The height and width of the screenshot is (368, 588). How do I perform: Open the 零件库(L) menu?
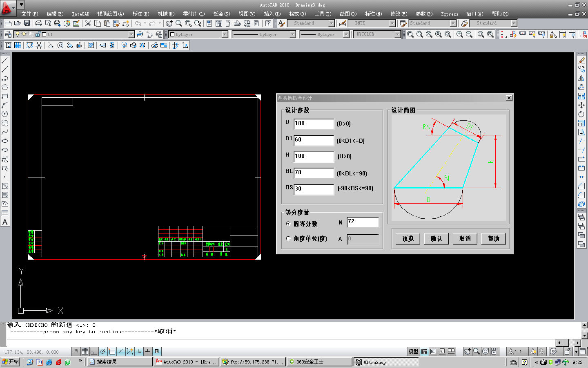pos(194,14)
